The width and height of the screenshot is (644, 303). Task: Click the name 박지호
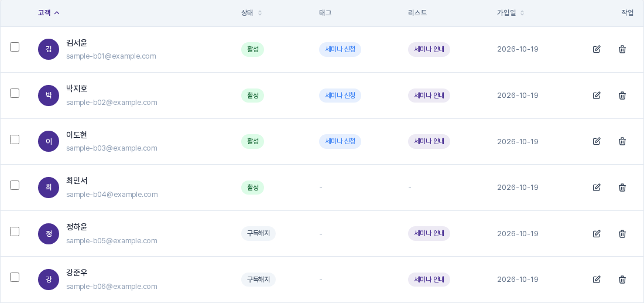coord(77,89)
